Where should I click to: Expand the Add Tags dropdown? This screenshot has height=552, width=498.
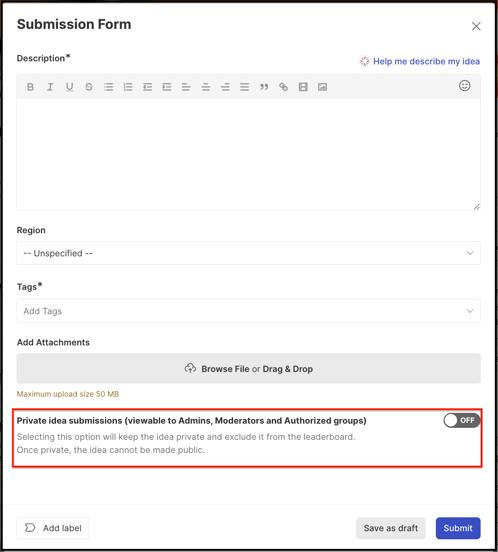(x=248, y=311)
